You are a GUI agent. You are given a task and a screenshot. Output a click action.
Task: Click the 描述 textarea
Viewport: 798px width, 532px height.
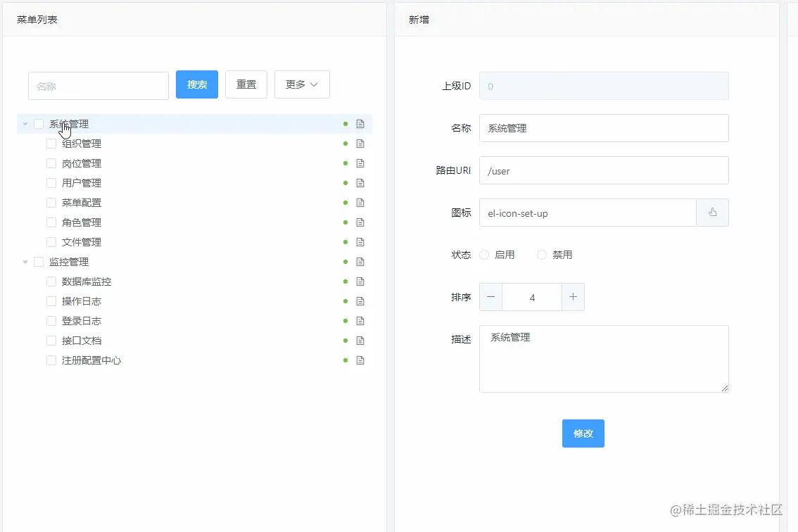(x=604, y=359)
